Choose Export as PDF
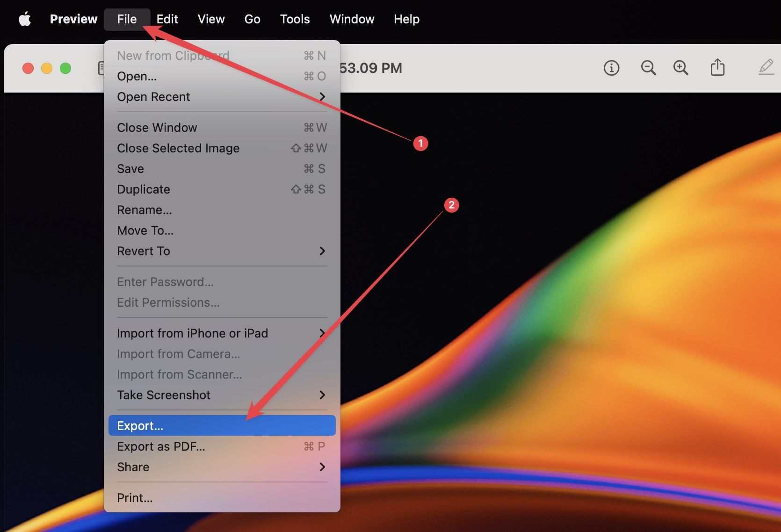The width and height of the screenshot is (781, 532). (x=160, y=446)
